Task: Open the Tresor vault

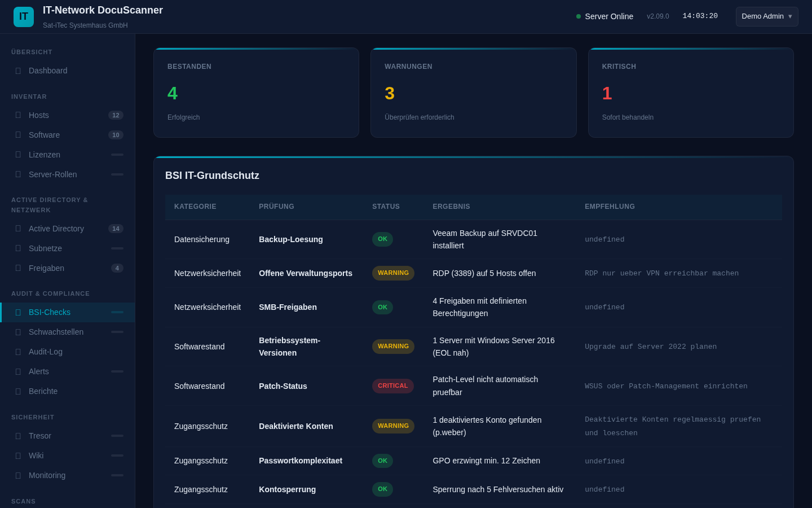Action: pos(68,436)
